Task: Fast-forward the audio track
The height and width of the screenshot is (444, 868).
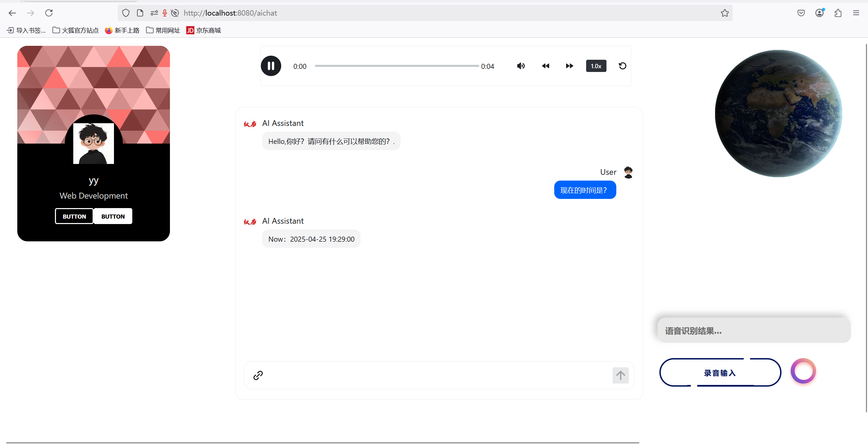Action: coord(569,66)
